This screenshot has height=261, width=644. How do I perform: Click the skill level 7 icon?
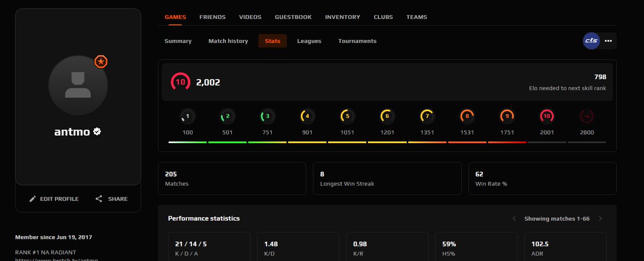pyautogui.click(x=427, y=116)
